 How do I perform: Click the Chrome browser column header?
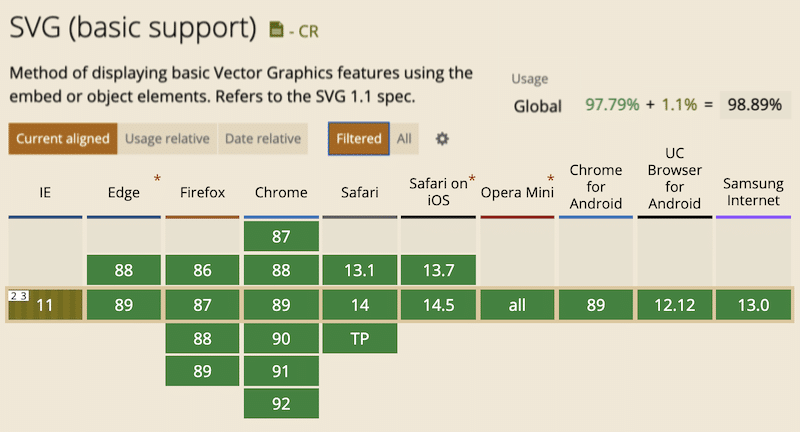pos(281,192)
